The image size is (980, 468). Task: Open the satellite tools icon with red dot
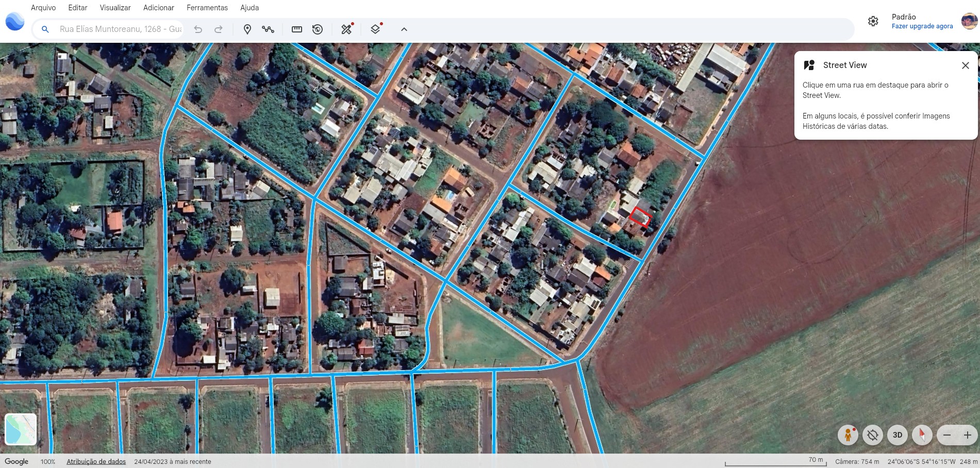(347, 29)
